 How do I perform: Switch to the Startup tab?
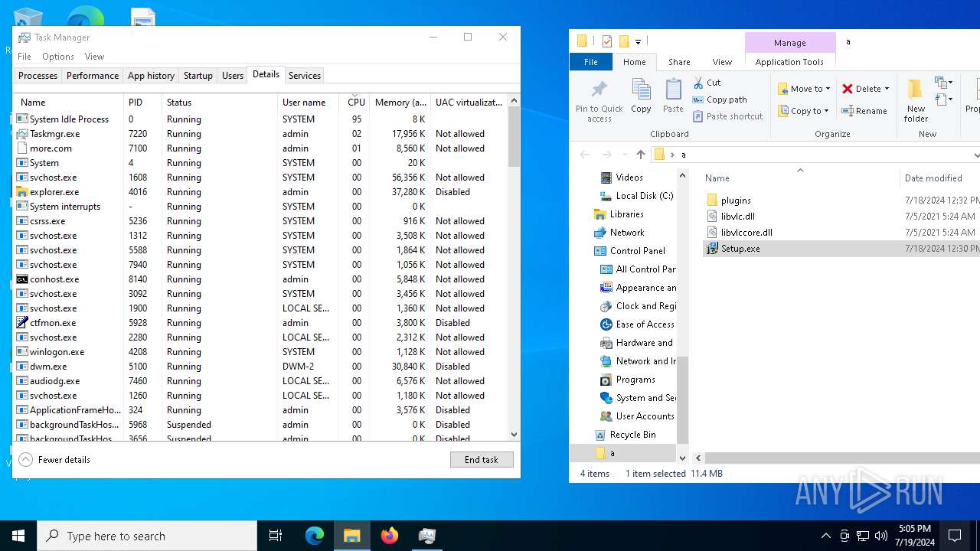[x=198, y=76]
